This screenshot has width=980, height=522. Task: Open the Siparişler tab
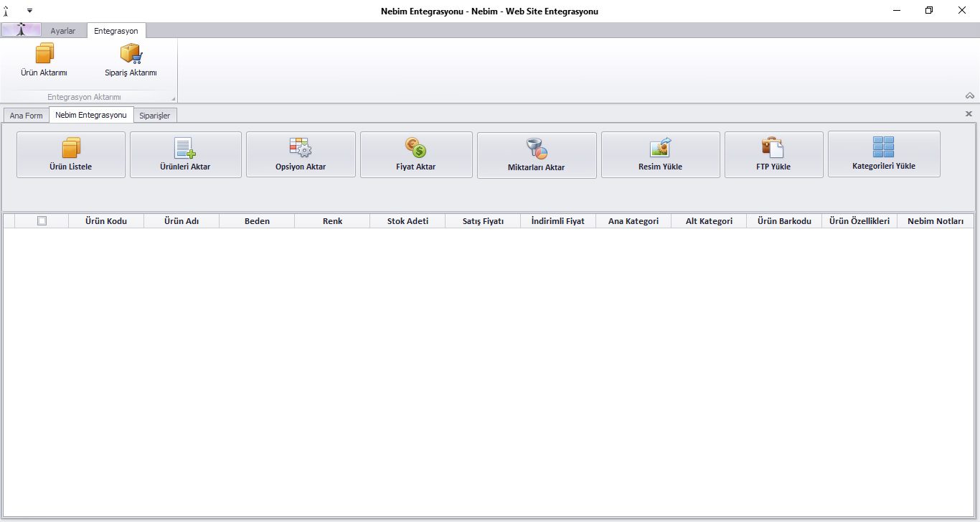155,116
